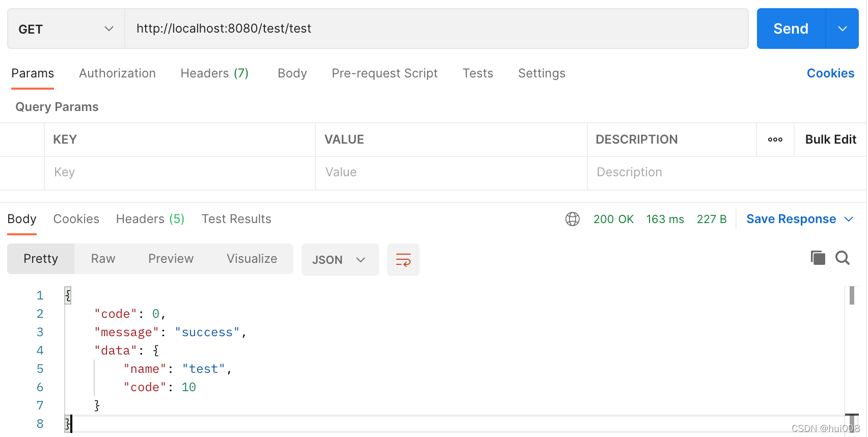Click Bulk Edit for query params
Image resolution: width=868 pixels, height=437 pixels.
coord(830,140)
